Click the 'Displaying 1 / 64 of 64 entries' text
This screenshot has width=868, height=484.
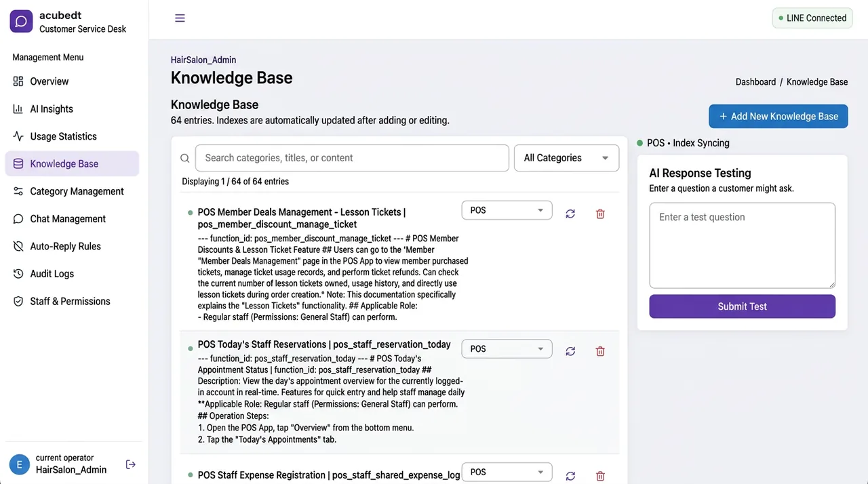point(235,182)
